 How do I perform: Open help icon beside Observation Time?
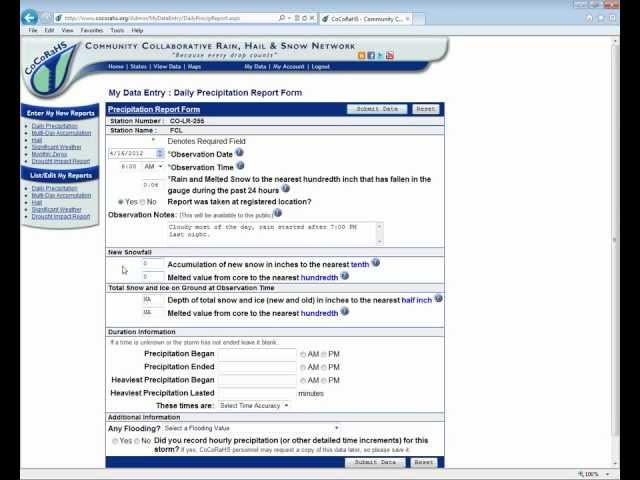(240, 165)
